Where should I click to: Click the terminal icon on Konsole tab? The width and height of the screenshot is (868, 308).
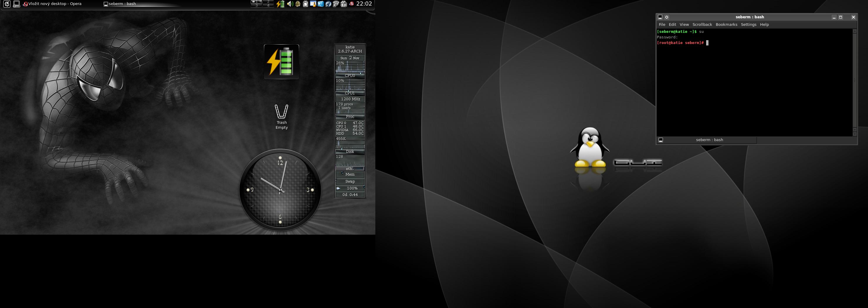coord(661,140)
